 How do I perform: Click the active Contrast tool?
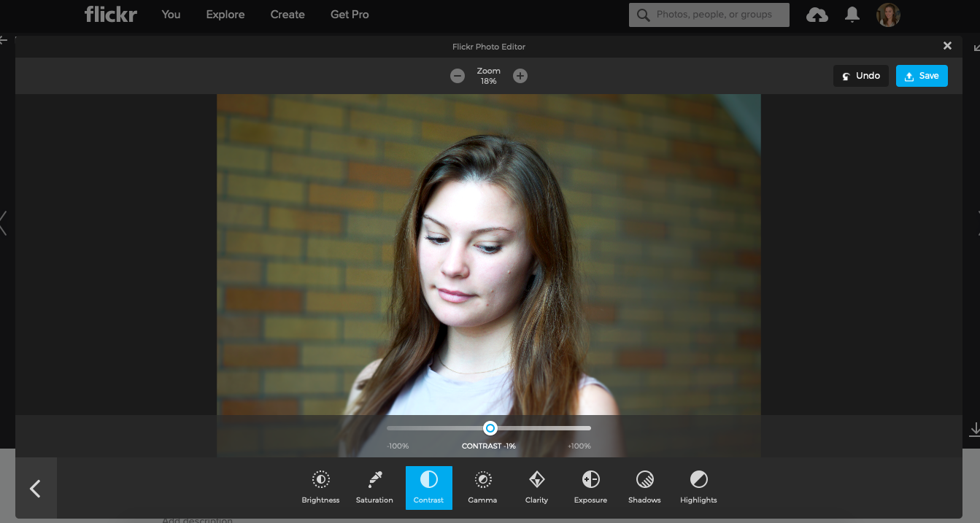point(428,487)
